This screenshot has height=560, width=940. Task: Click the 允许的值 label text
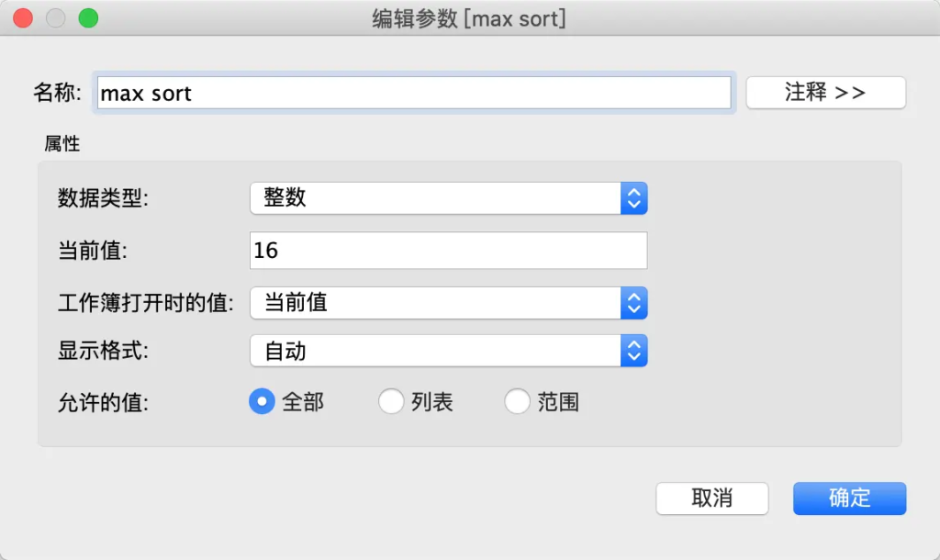tap(103, 402)
